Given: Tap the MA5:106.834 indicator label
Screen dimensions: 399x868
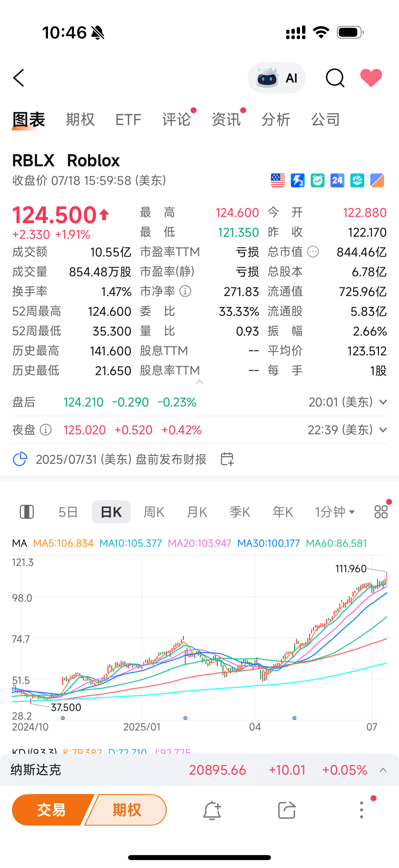Looking at the screenshot, I should [x=63, y=543].
